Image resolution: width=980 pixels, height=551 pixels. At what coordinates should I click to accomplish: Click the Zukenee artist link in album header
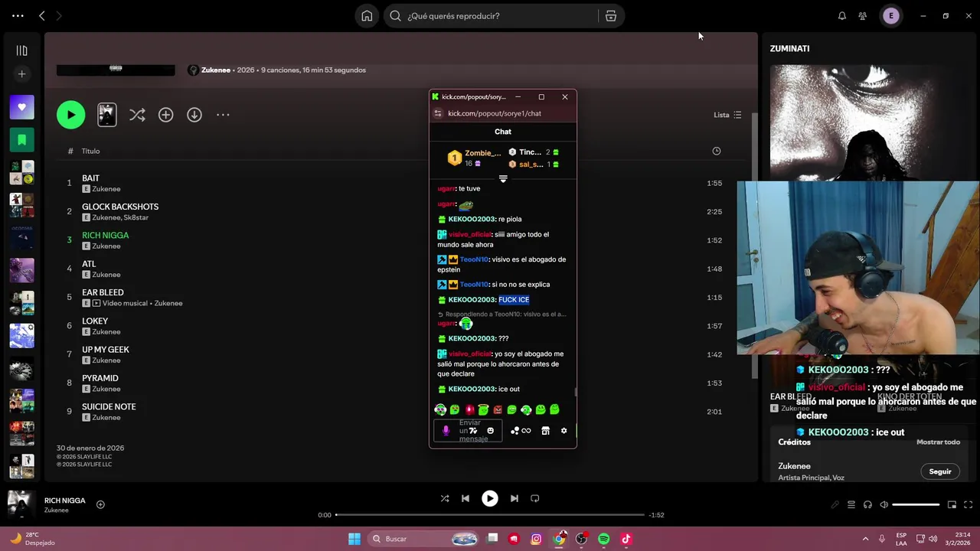216,70
